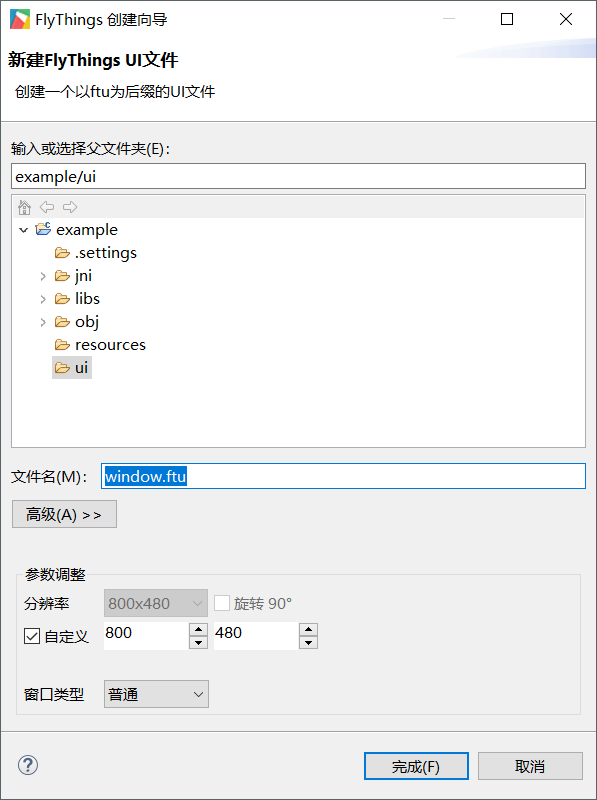Click the libs folder icon
597x800 pixels.
[62, 298]
